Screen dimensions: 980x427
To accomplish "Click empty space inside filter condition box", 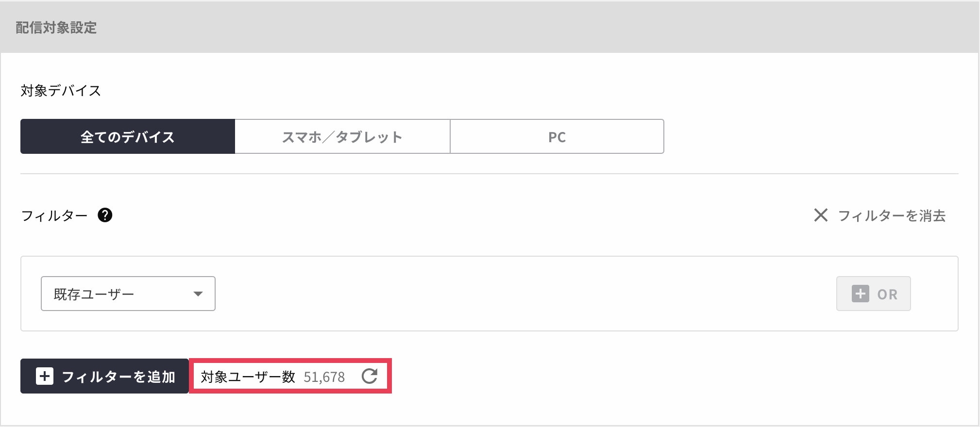I will tap(486, 294).
